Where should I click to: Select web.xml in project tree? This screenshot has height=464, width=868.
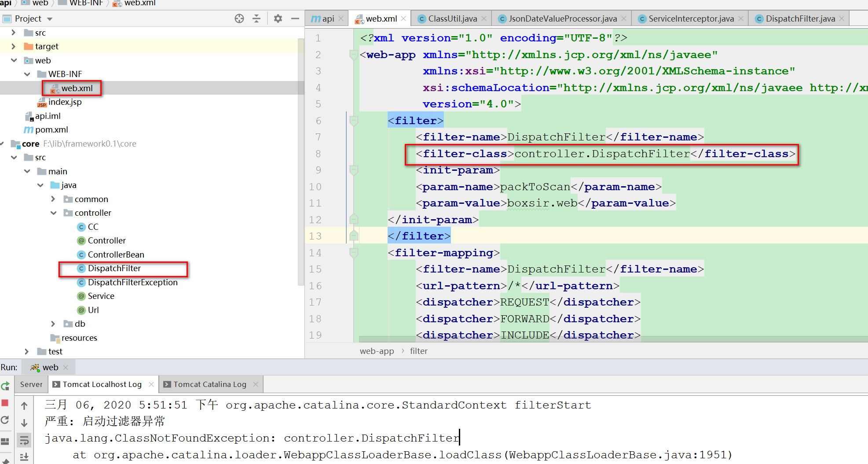tap(72, 88)
